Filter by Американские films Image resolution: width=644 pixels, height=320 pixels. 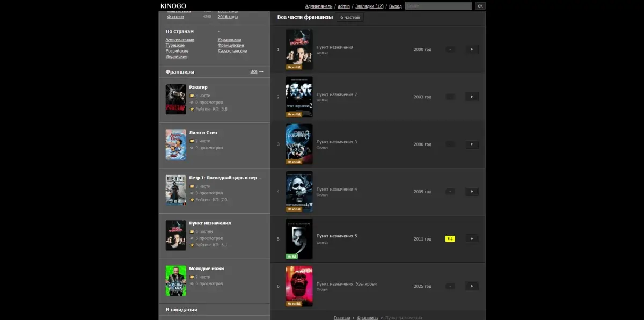pyautogui.click(x=180, y=40)
